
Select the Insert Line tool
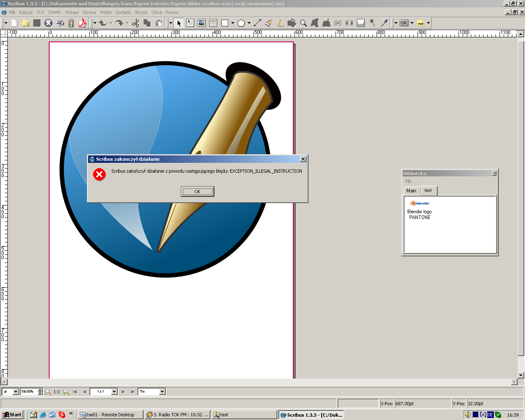(x=257, y=23)
